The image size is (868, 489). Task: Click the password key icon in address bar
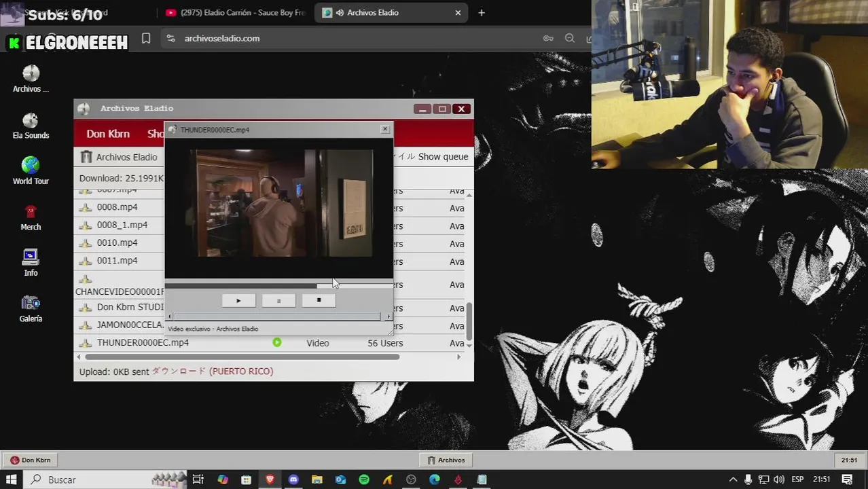[548, 39]
